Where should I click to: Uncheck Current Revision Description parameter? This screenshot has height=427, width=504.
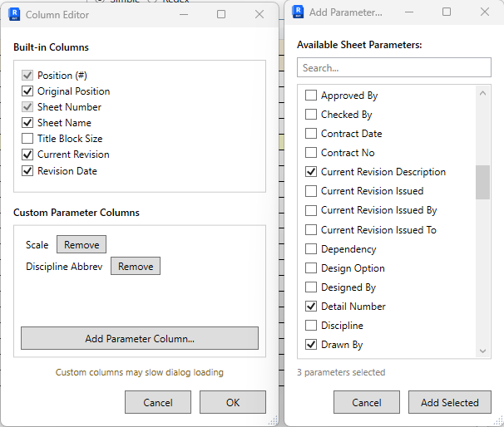(x=311, y=172)
